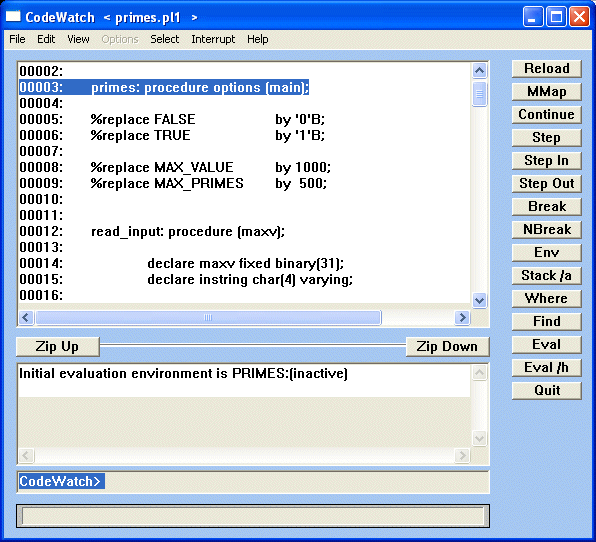Click the source pane horizontal scrollbar thumb

coord(208,317)
